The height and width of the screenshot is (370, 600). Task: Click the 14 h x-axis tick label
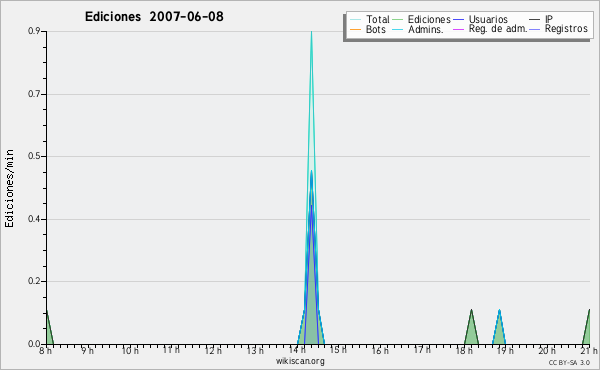tap(297, 350)
